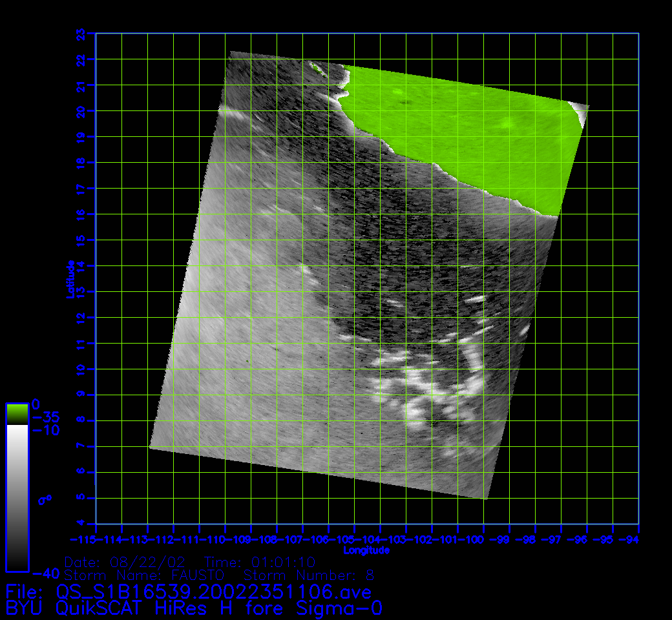Click the latitude tick label 23
The width and height of the screenshot is (672, 620).
coord(81,33)
